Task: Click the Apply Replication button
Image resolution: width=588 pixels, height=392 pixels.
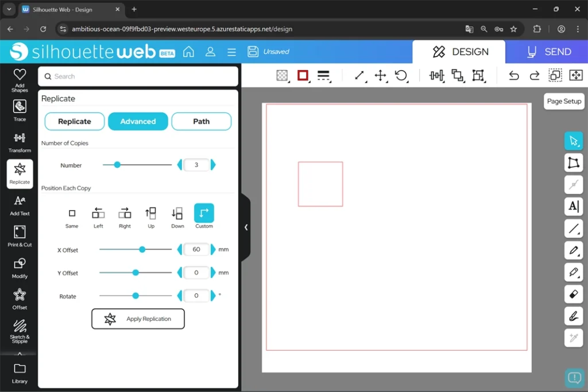Action: [x=138, y=319]
